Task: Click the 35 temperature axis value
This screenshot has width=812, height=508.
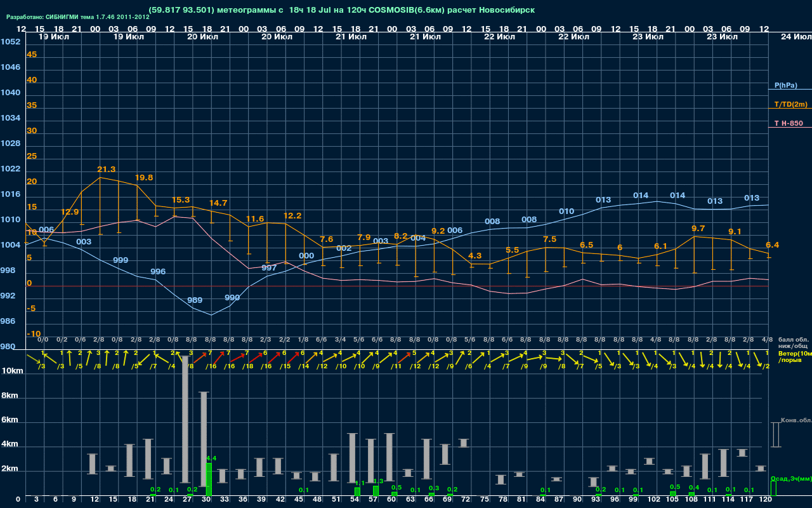Action: coord(32,105)
